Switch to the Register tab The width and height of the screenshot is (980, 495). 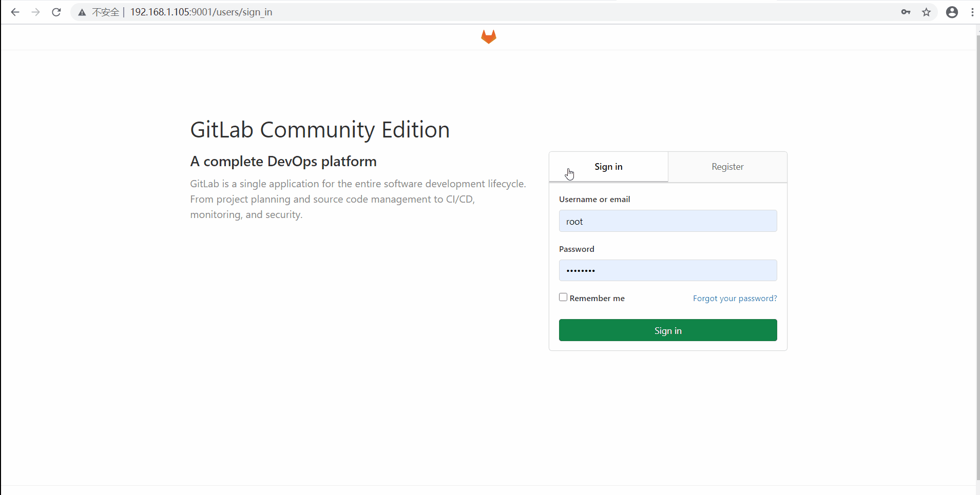[x=727, y=167]
